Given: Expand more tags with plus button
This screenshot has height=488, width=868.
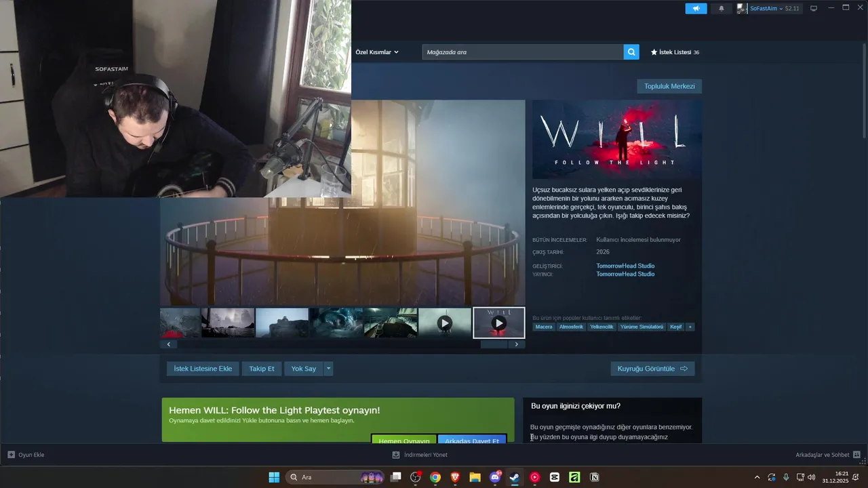Looking at the screenshot, I should click(x=690, y=327).
